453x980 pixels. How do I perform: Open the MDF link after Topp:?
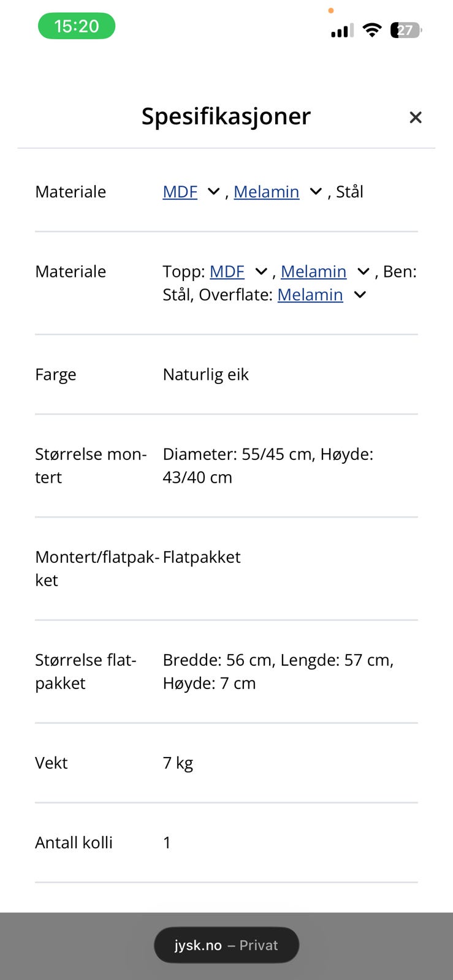(227, 271)
